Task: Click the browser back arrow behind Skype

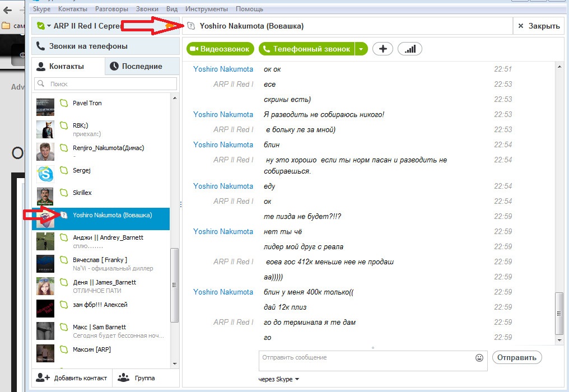Action: 7,10
